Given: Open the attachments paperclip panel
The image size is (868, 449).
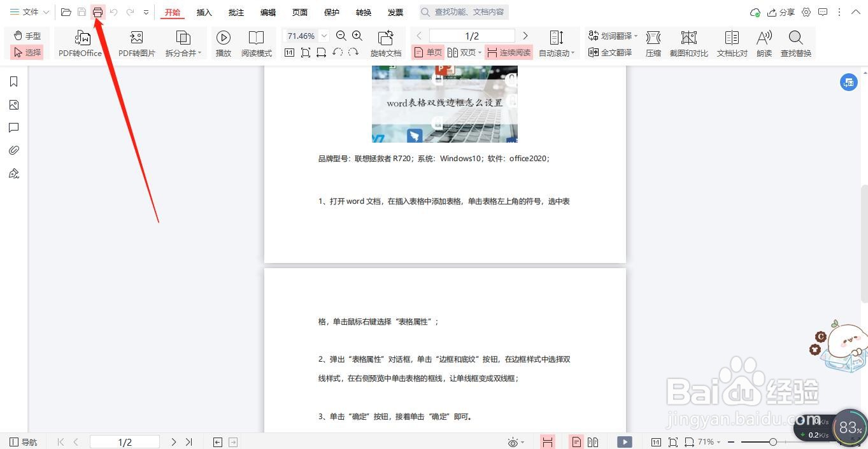Looking at the screenshot, I should [x=14, y=150].
